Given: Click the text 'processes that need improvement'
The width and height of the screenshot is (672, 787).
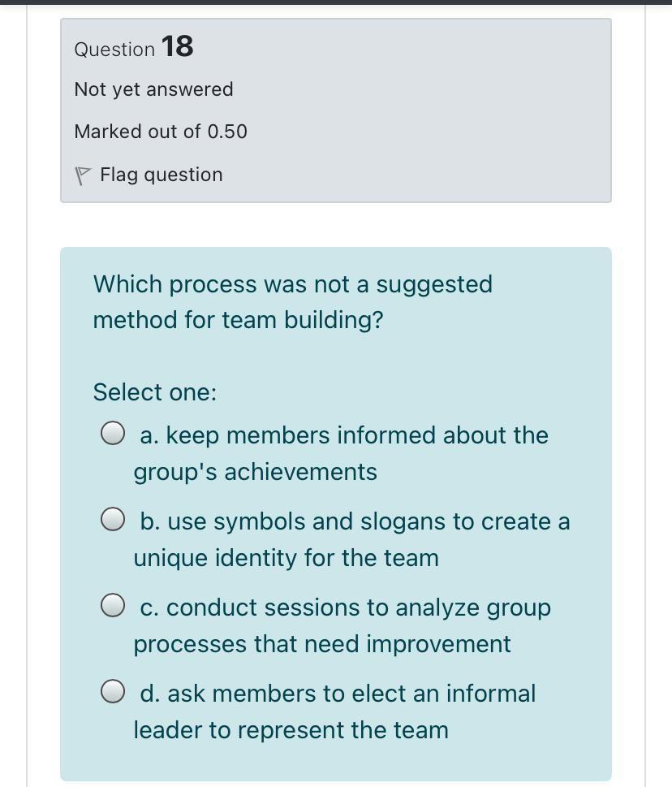Looking at the screenshot, I should [322, 644].
